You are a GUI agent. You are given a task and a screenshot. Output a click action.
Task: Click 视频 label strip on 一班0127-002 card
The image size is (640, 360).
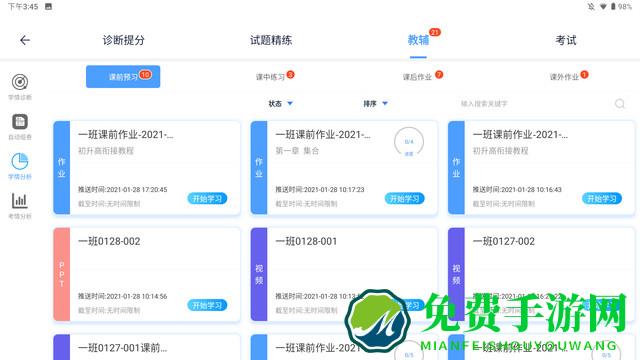(x=456, y=274)
